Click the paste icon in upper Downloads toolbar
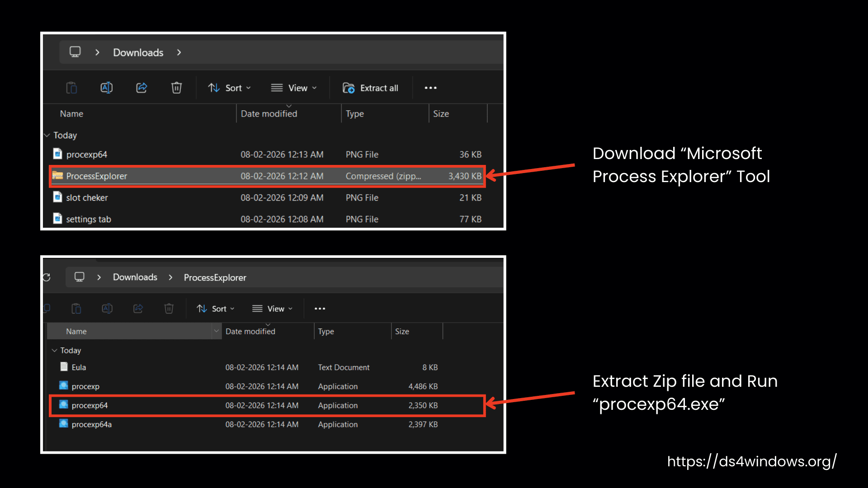The height and width of the screenshot is (488, 868). click(71, 88)
